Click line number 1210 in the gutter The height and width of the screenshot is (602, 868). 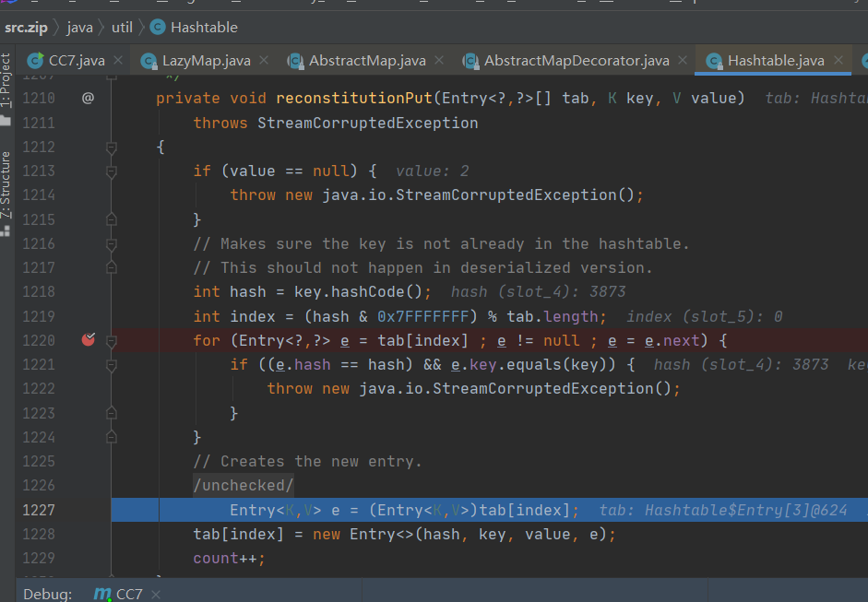(39, 98)
